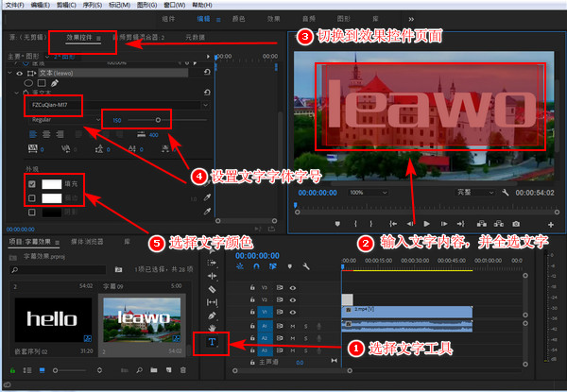
Task: Click the delete trash icon in project panel
Action: pyautogui.click(x=183, y=370)
